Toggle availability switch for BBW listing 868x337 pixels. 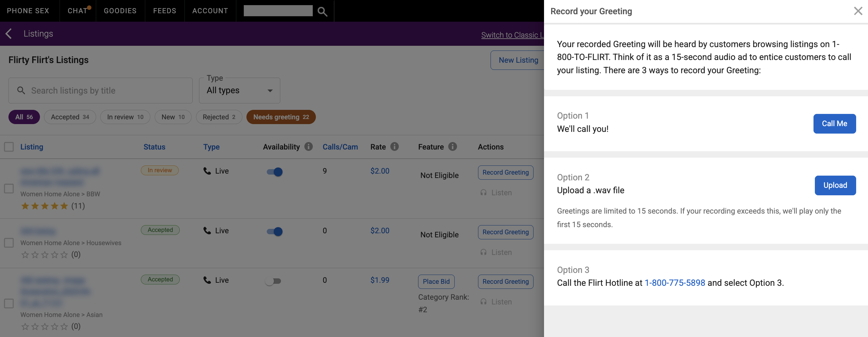pos(274,172)
